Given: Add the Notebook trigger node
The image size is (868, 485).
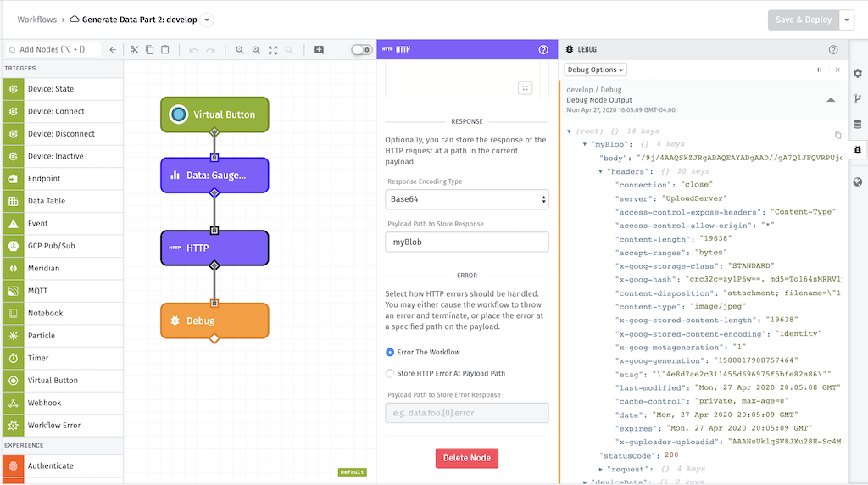Looking at the screenshot, I should click(x=63, y=314).
